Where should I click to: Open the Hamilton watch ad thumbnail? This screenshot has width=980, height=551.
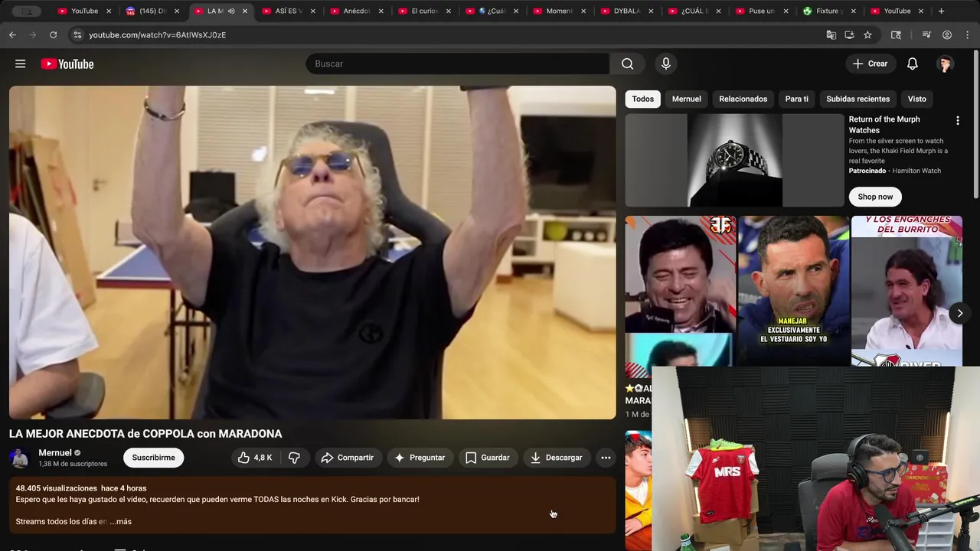[734, 160]
